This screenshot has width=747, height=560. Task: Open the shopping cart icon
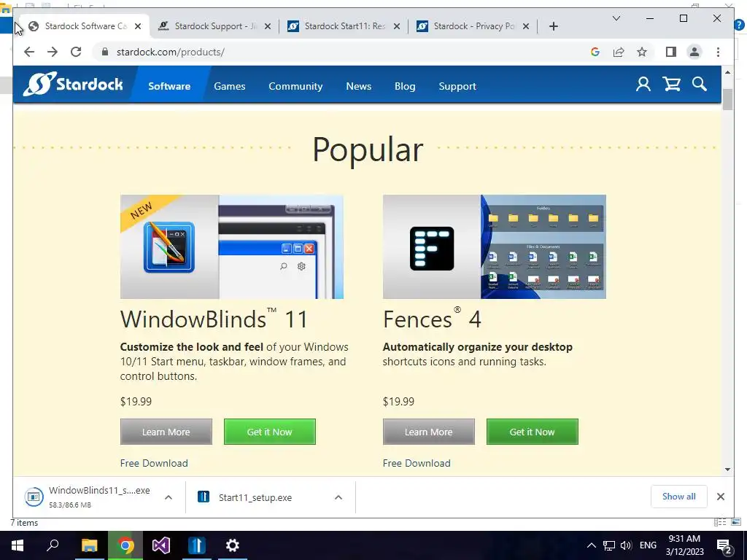[x=671, y=85]
